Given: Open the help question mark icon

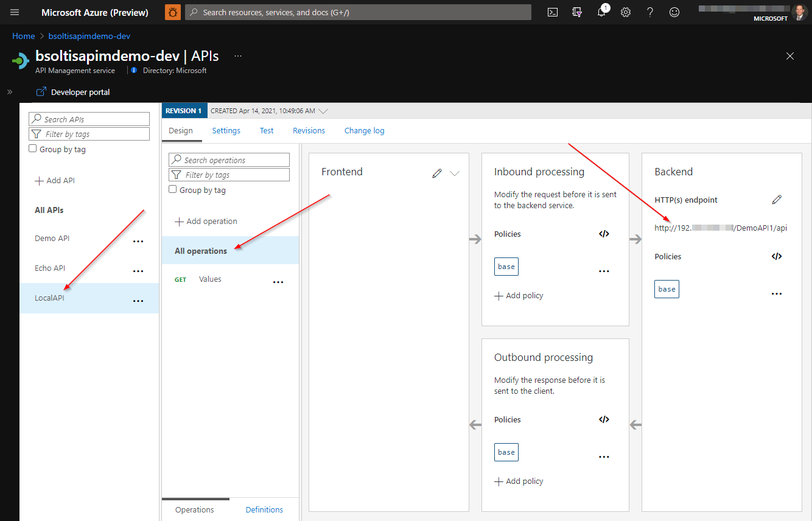Looking at the screenshot, I should click(x=649, y=12).
